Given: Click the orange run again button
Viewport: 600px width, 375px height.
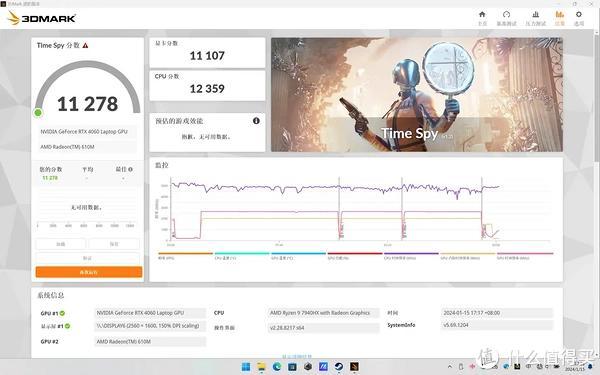Looking at the screenshot, I should 89,272.
